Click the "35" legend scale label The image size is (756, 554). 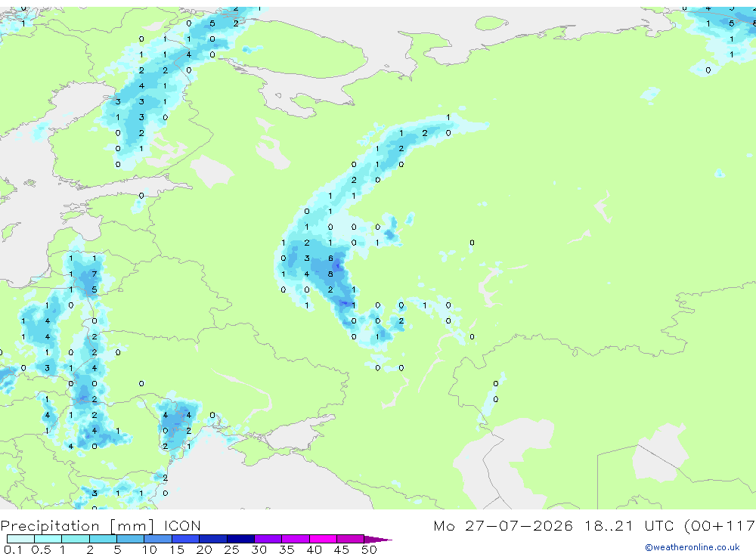tap(287, 549)
